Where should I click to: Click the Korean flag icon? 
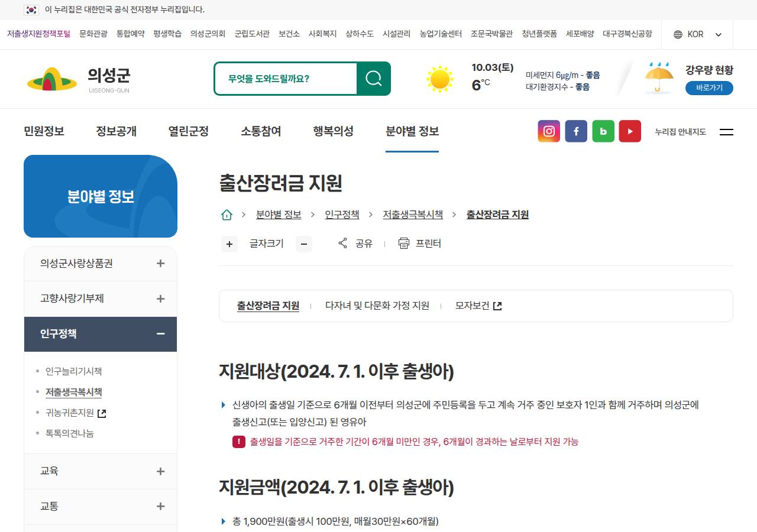(x=31, y=9)
